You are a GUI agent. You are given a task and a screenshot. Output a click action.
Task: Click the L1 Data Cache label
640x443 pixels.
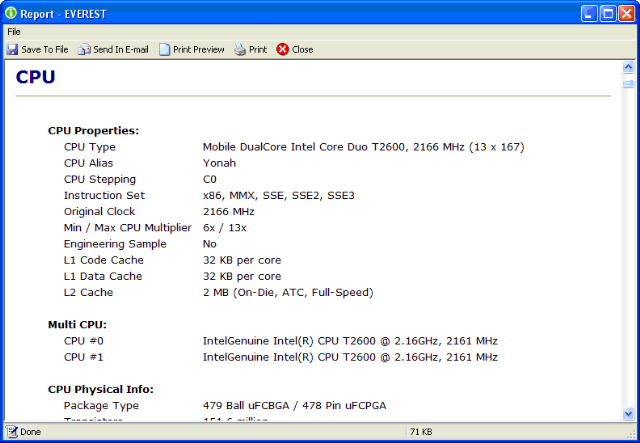click(103, 276)
